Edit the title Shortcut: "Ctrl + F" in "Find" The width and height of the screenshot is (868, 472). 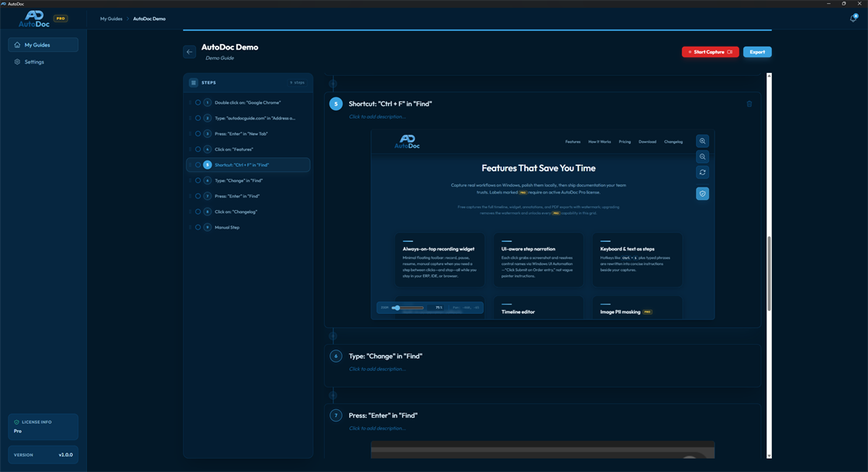[x=391, y=104]
